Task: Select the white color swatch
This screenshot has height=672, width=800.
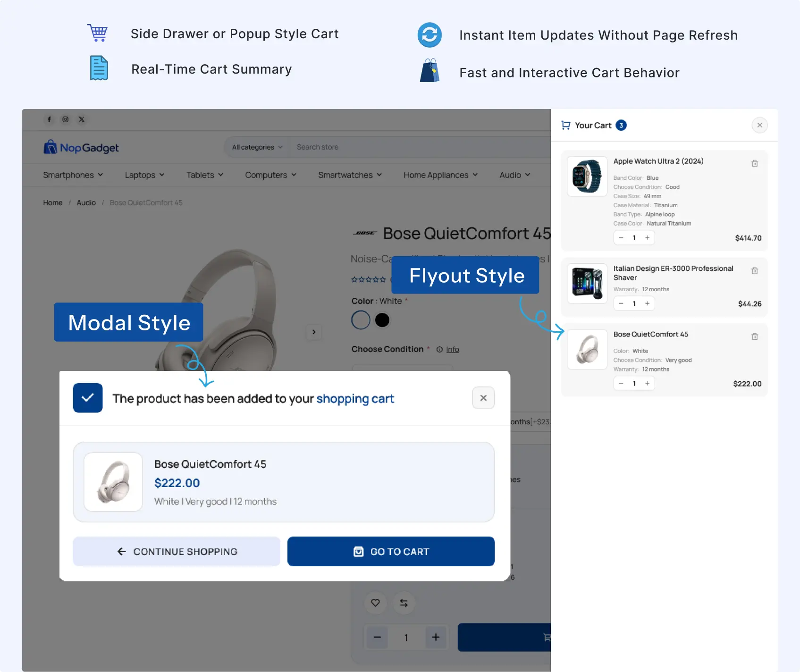Action: pyautogui.click(x=361, y=320)
